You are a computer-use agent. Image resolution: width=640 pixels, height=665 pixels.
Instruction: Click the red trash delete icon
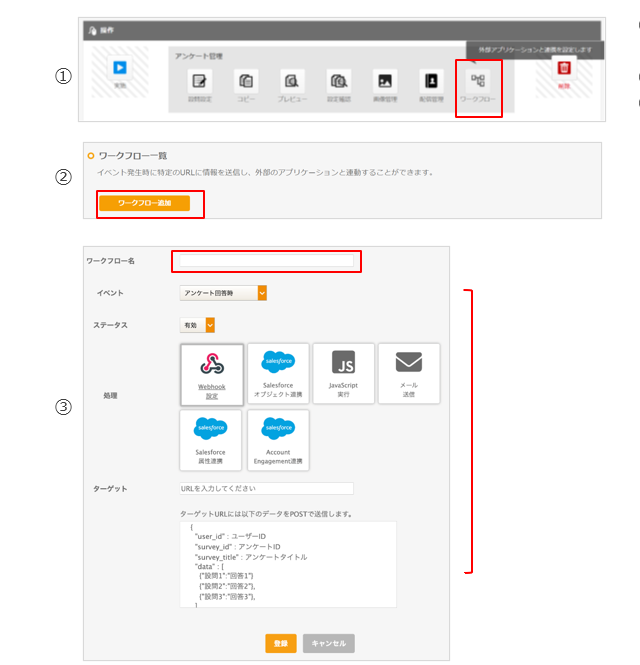coord(564,68)
